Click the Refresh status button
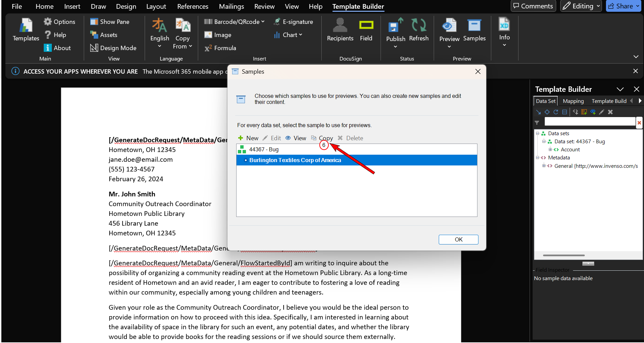The height and width of the screenshot is (343, 644). click(x=419, y=30)
